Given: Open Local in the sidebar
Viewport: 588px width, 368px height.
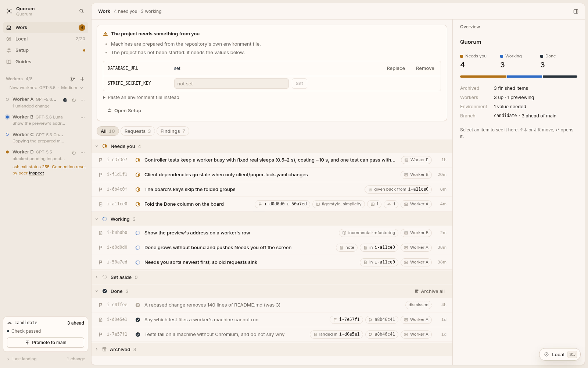Looking at the screenshot, I should [46, 39].
